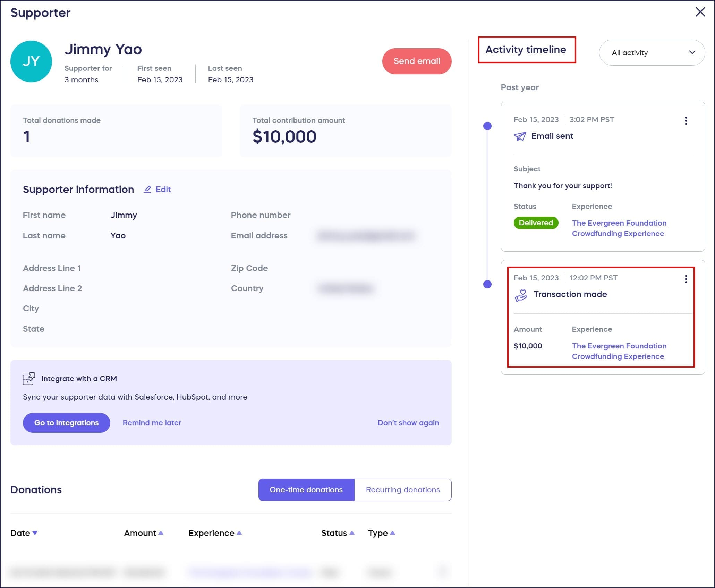Screen dimensions: 715x588
Task: Click the puzzle piece CRM integration icon
Action: coord(29,379)
